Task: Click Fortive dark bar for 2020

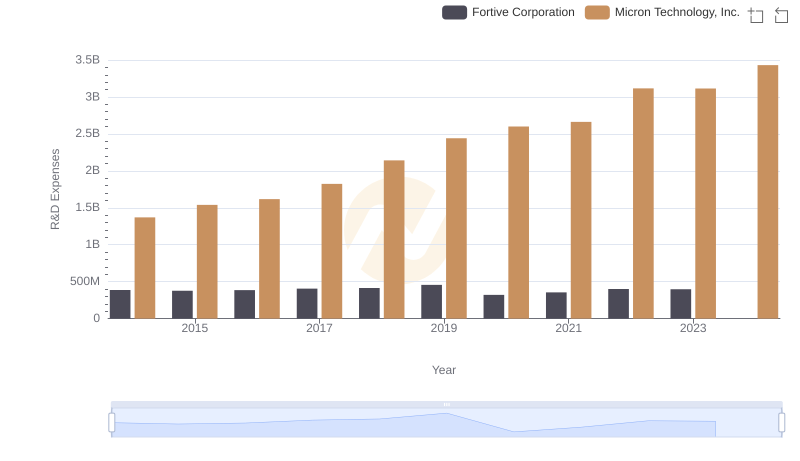Action: click(x=494, y=307)
